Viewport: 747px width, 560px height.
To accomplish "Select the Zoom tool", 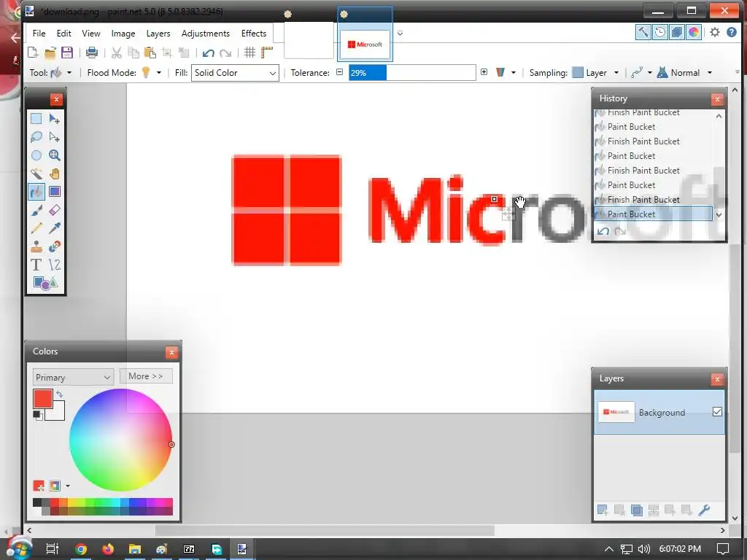I will [54, 155].
